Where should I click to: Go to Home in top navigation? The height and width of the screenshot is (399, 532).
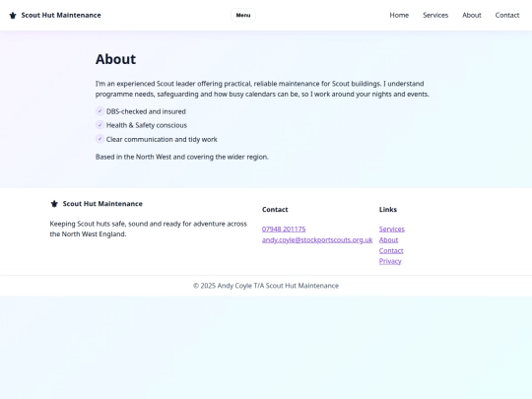399,15
